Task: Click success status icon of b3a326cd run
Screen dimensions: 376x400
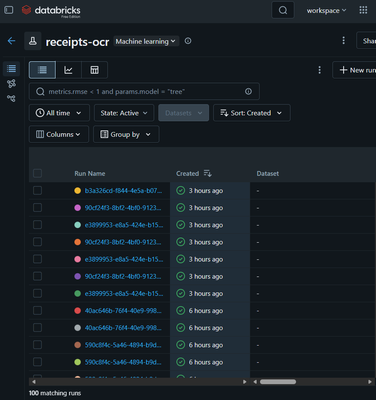Action: [181, 191]
